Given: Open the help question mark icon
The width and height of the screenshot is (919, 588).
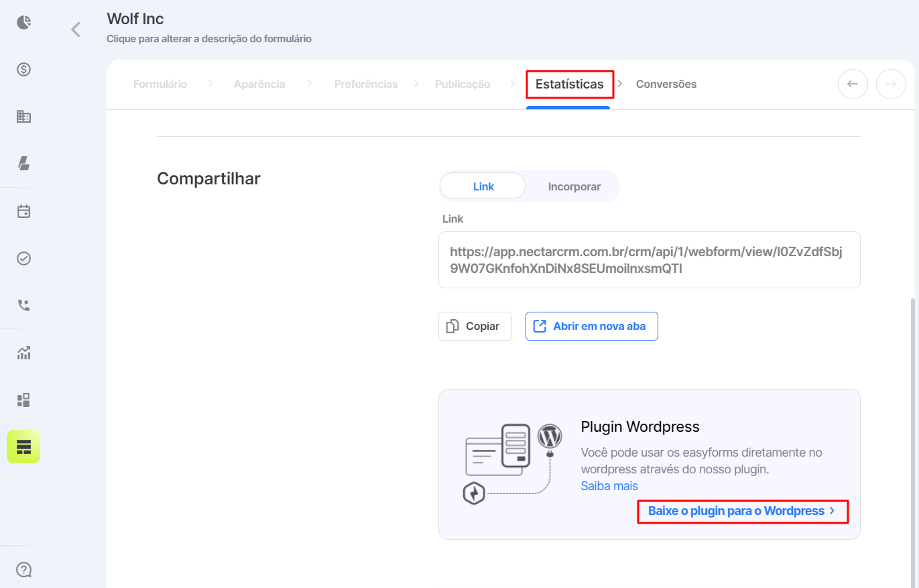Looking at the screenshot, I should [24, 570].
